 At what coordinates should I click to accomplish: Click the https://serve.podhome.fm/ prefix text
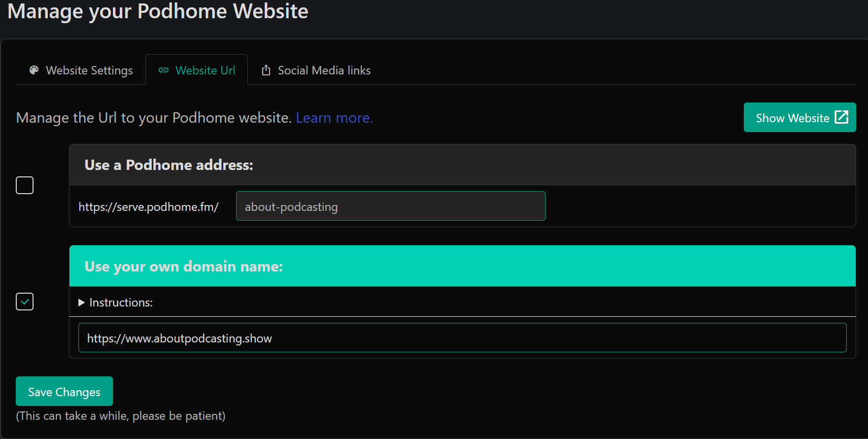(148, 207)
